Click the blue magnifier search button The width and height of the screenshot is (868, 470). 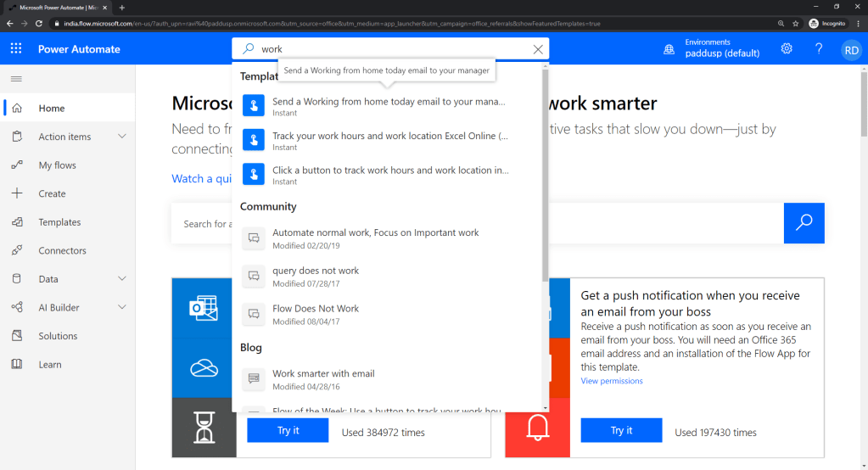[x=804, y=223]
